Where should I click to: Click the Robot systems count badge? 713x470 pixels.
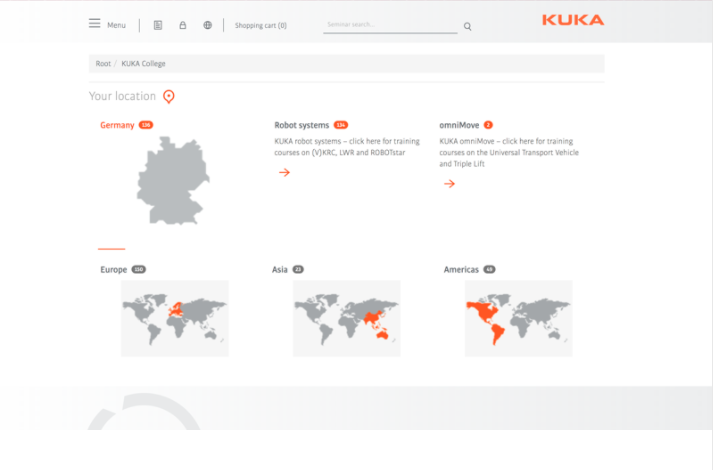341,125
